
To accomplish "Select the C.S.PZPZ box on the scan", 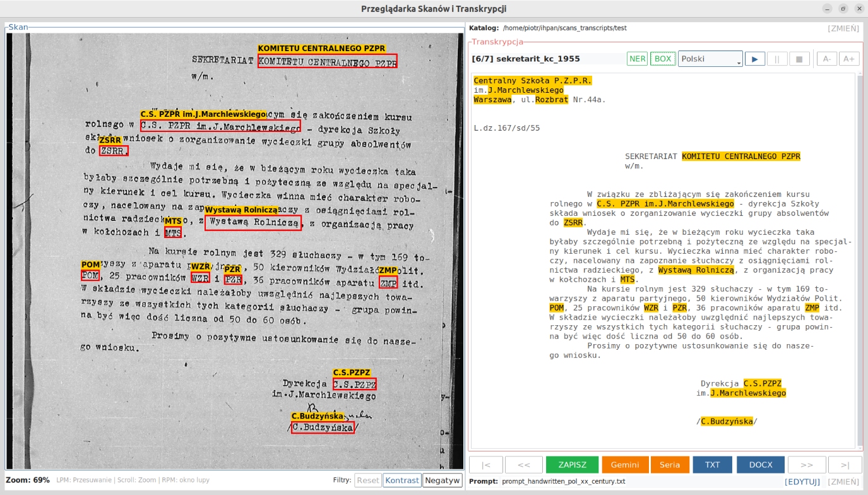I will (354, 384).
